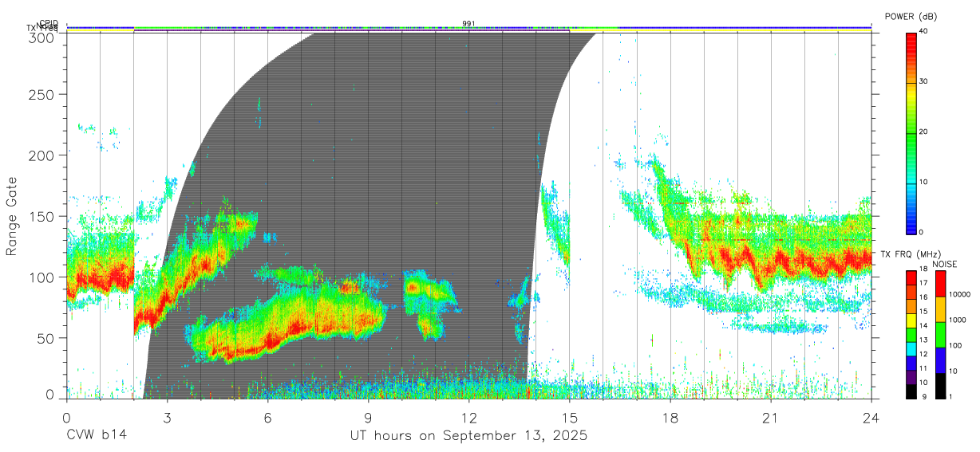Pick the yellow 14–15 MHz TX FRQ swatch
This screenshot has height=452, width=980.
point(911,320)
